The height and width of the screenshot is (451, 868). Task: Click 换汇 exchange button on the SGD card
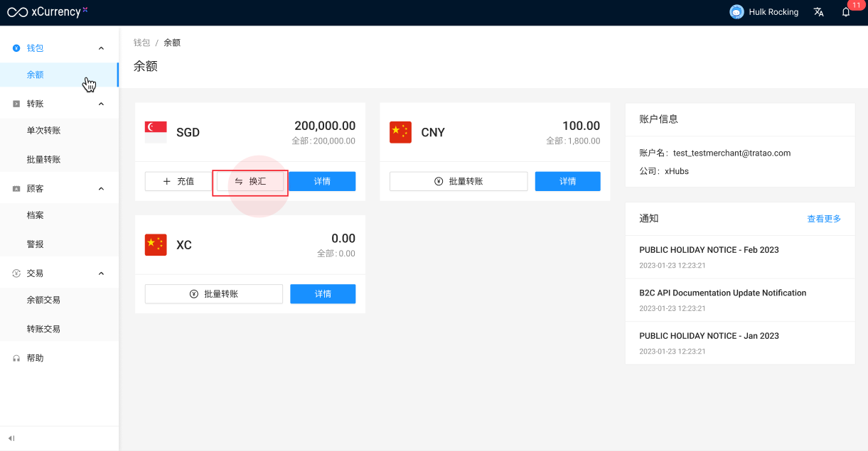click(250, 181)
